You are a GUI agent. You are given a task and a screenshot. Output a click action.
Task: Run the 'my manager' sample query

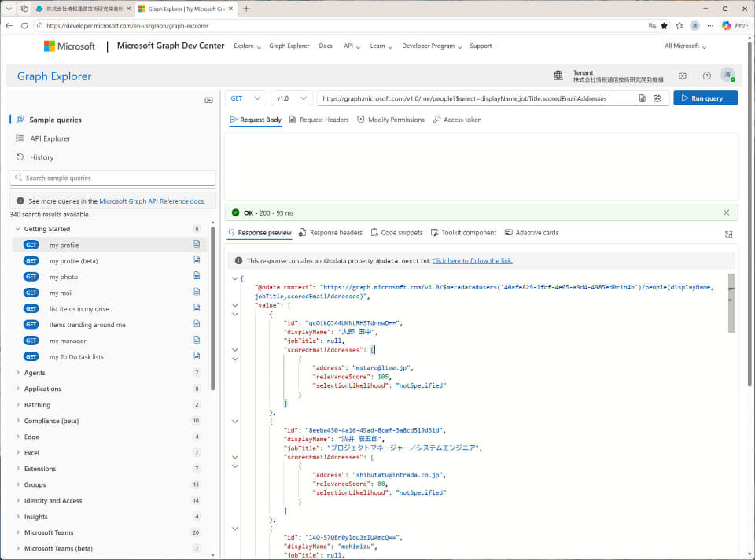[x=68, y=341]
